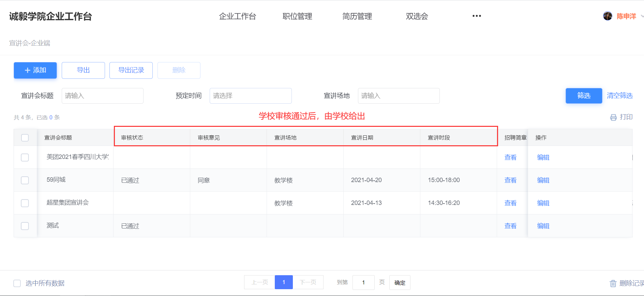Enable 选中所有数据 checkbox

click(x=17, y=283)
